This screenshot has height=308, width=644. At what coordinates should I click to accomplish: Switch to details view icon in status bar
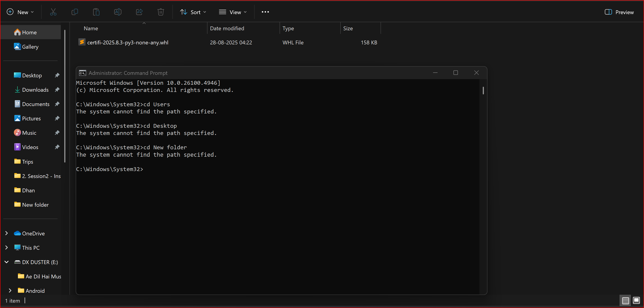pos(625,301)
